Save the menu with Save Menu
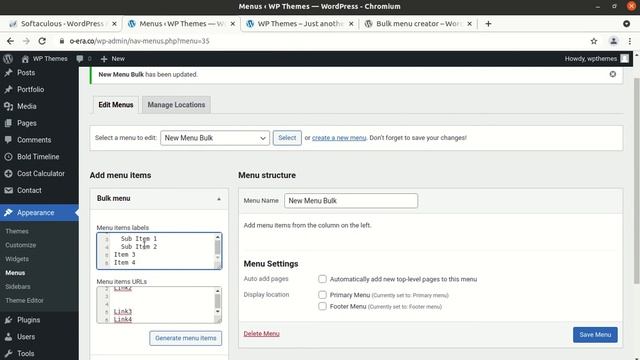The image size is (640, 360). pyautogui.click(x=595, y=335)
